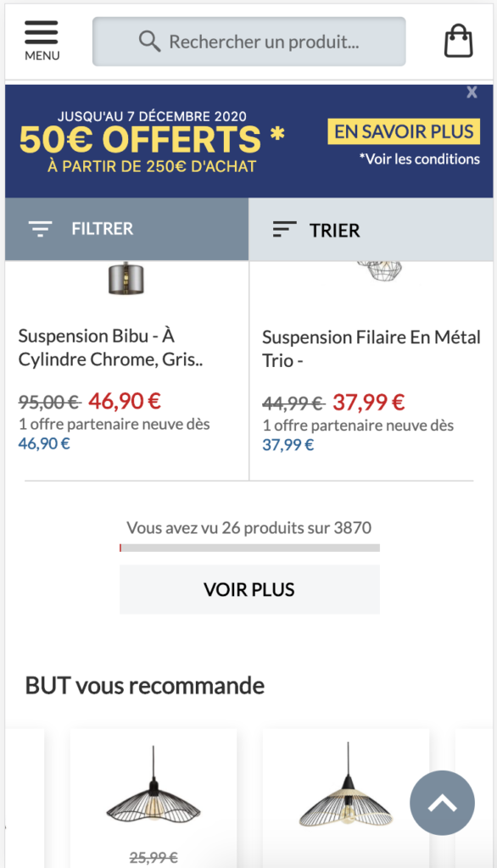Click the VOIR PLUS button
Image resolution: width=497 pixels, height=868 pixels.
pyautogui.click(x=250, y=590)
